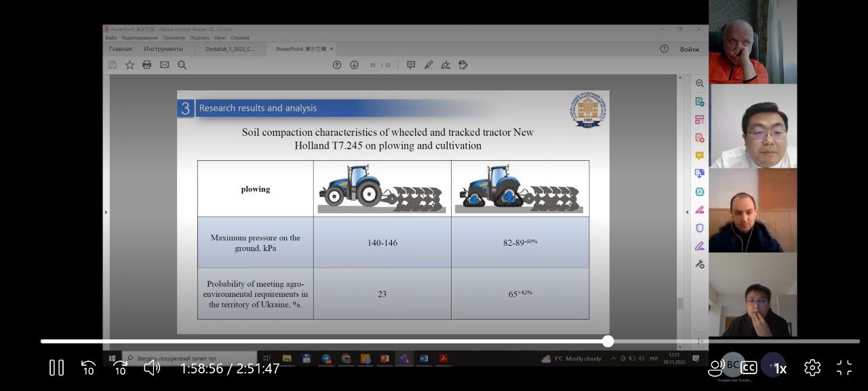The width and height of the screenshot is (868, 391).
Task: Go to previous page arrow
Action: [337, 65]
